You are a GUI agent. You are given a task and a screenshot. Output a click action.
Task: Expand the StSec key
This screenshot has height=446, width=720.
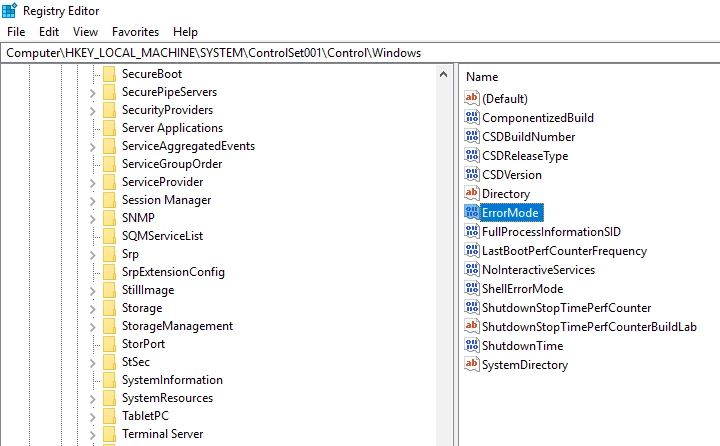coord(93,362)
